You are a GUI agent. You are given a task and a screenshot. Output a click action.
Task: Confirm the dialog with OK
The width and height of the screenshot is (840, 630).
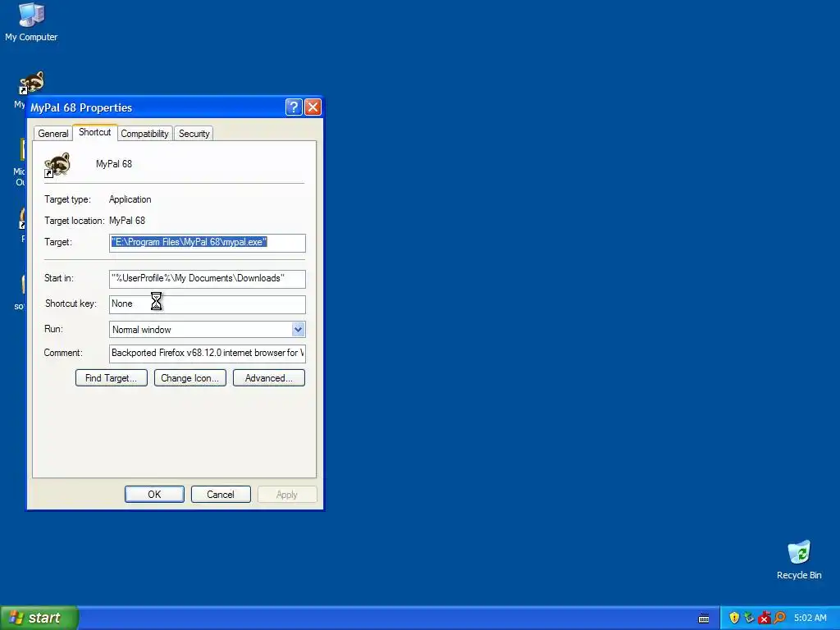pyautogui.click(x=154, y=494)
